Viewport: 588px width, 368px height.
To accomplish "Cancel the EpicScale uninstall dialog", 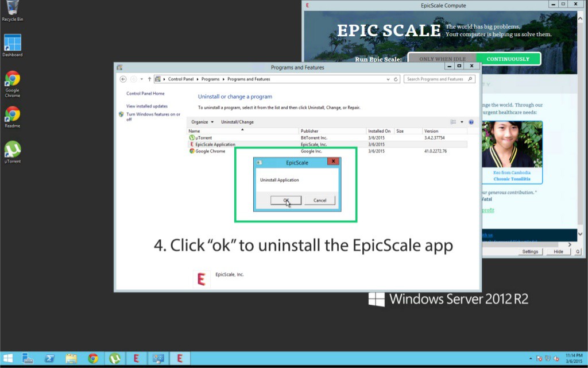I will 320,200.
